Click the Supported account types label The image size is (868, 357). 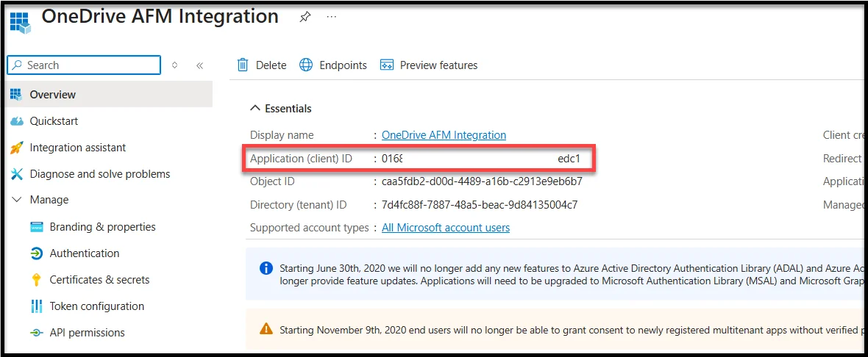click(310, 228)
